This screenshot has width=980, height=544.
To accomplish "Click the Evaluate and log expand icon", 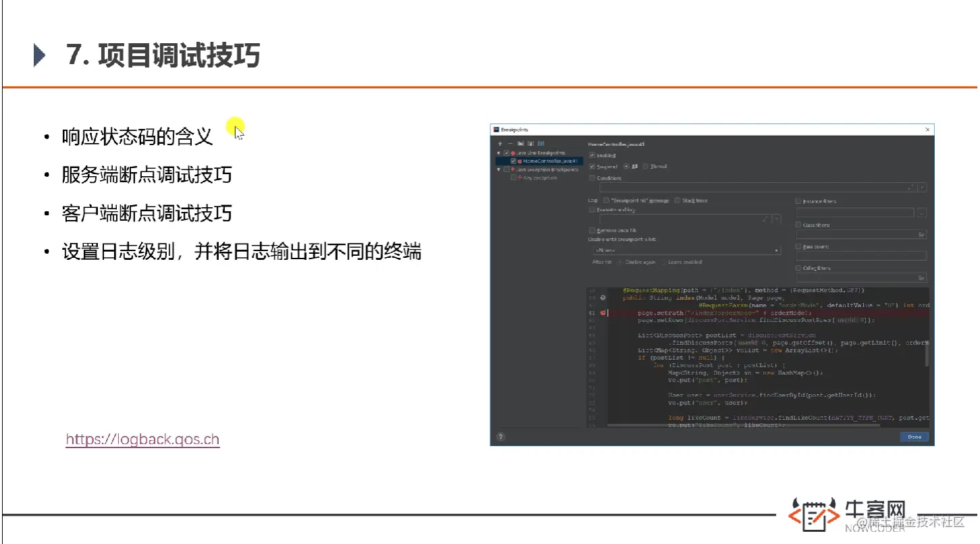I will tap(765, 219).
